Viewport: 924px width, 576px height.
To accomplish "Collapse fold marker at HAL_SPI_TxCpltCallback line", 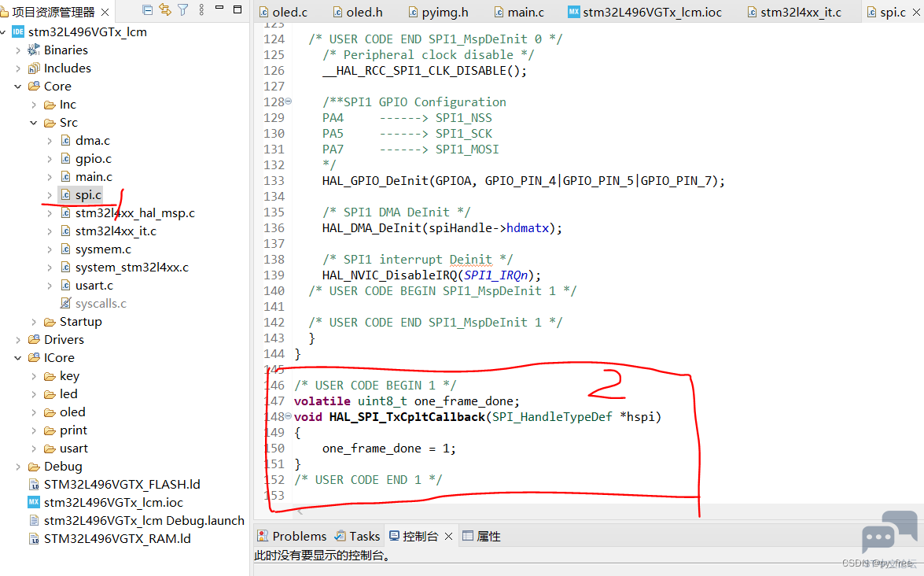I will [x=288, y=416].
